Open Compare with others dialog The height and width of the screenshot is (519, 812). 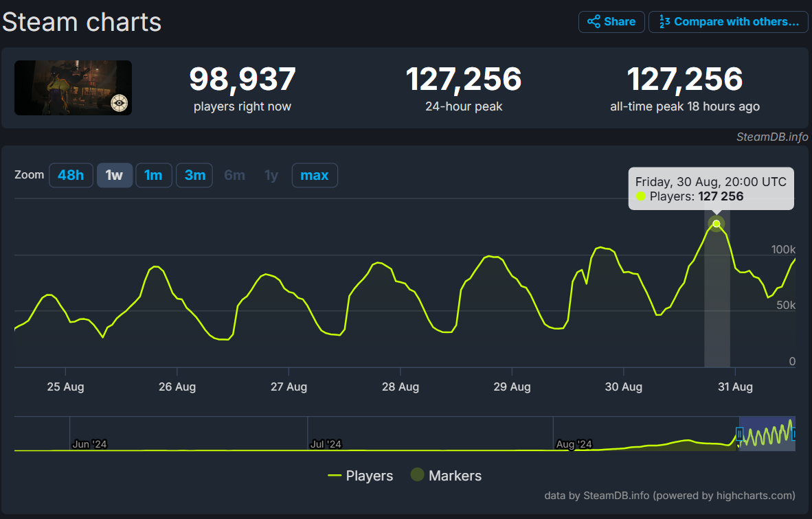point(728,22)
